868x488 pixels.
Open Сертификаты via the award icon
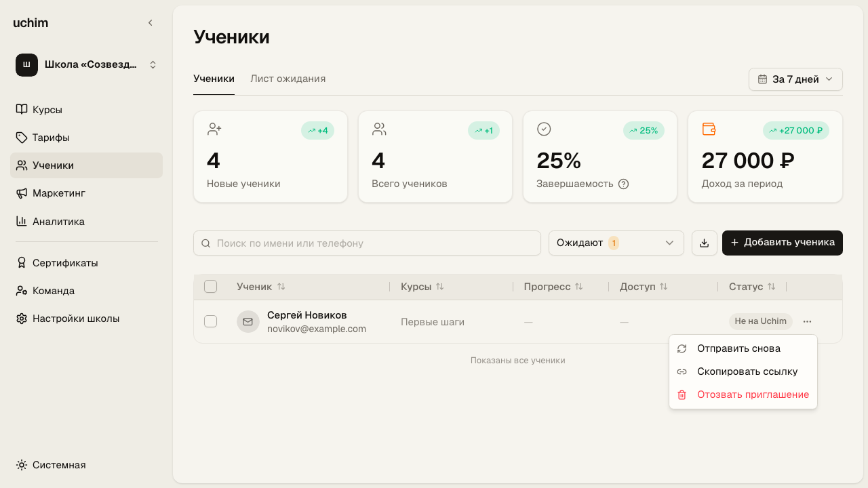click(22, 262)
